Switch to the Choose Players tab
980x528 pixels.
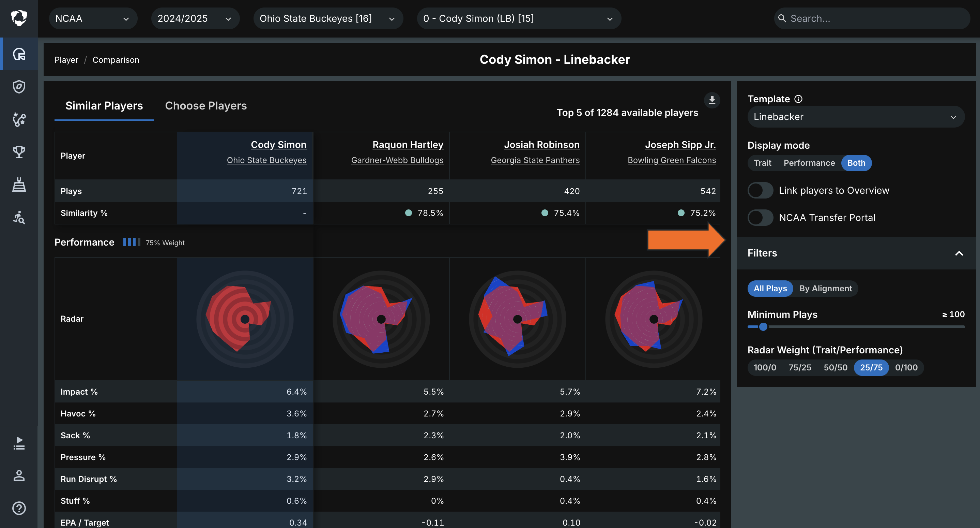tap(206, 106)
